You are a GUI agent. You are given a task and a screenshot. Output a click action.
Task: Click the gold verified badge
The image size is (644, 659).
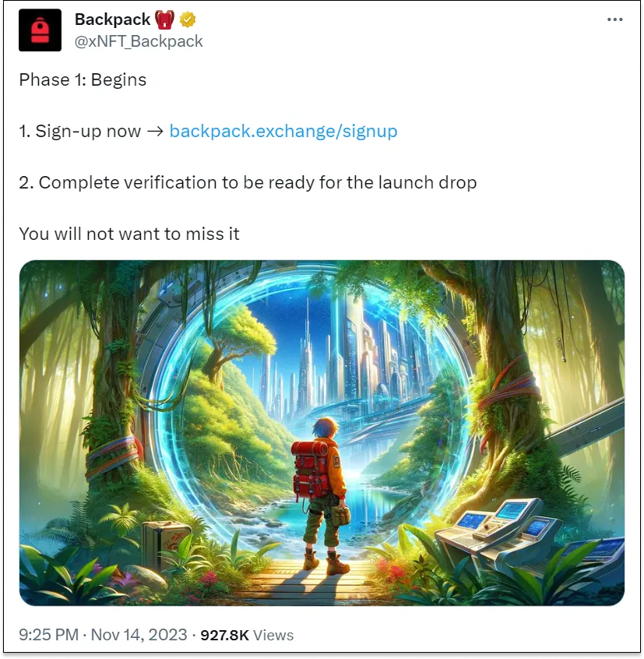click(x=188, y=19)
